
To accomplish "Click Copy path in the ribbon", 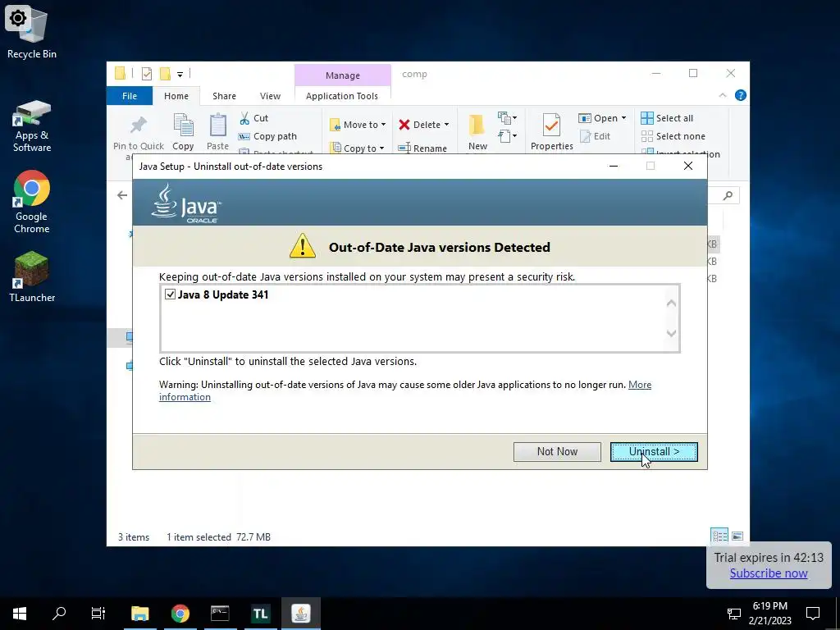I will (x=267, y=136).
